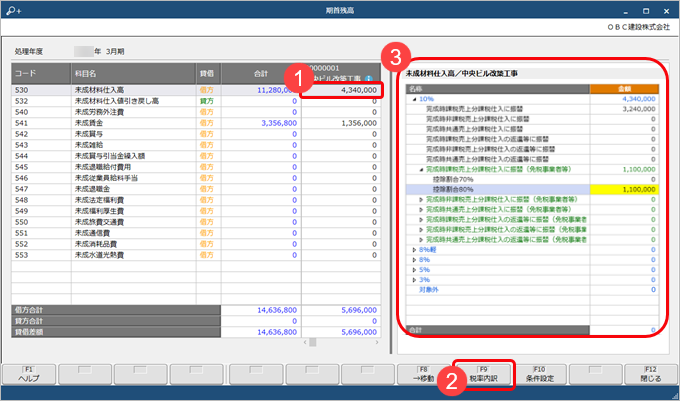Click the 貸方 label in row 532
680x401 pixels.
(207, 101)
